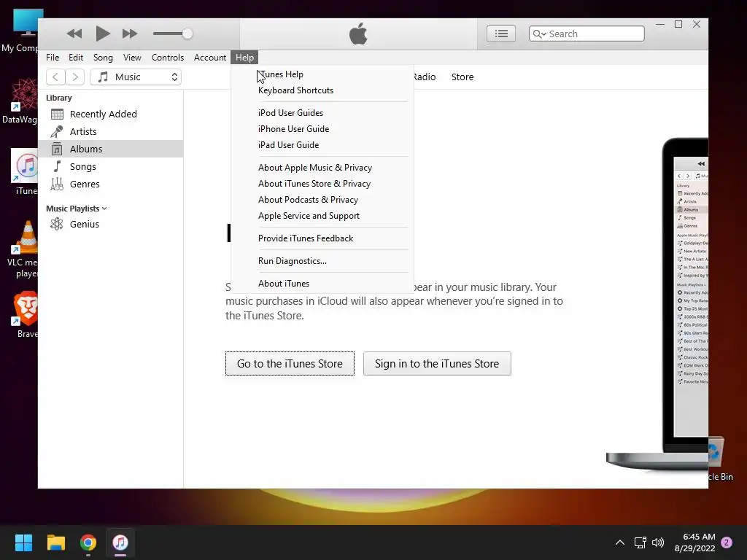Click the Genius atom icon

[x=57, y=224]
